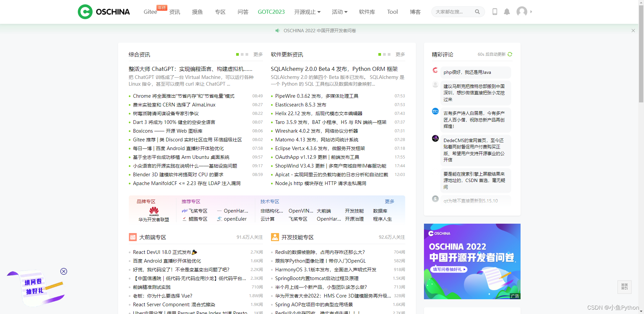Select first pagination dot in 软件更新资讯
Screen dimensions: 644x314
pos(380,54)
